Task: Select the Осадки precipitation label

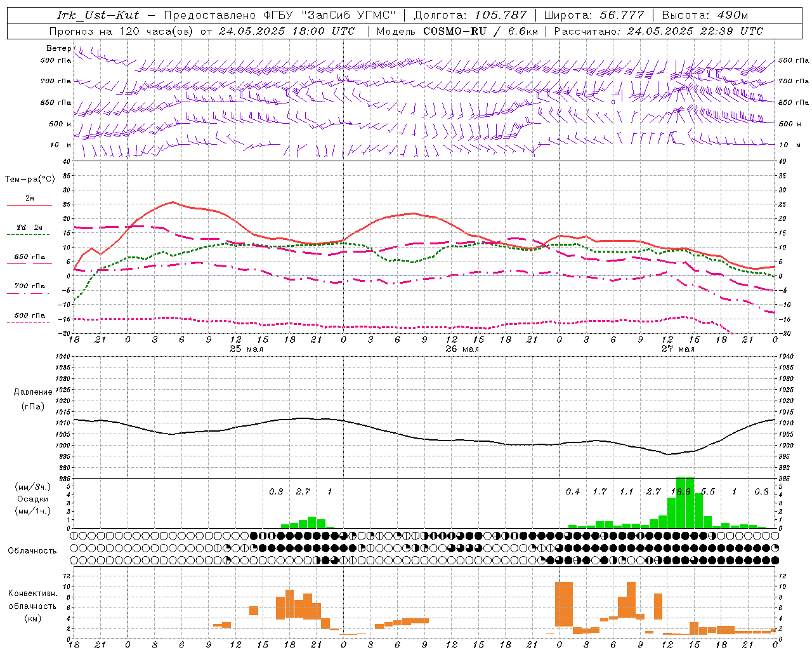Action: point(33,499)
